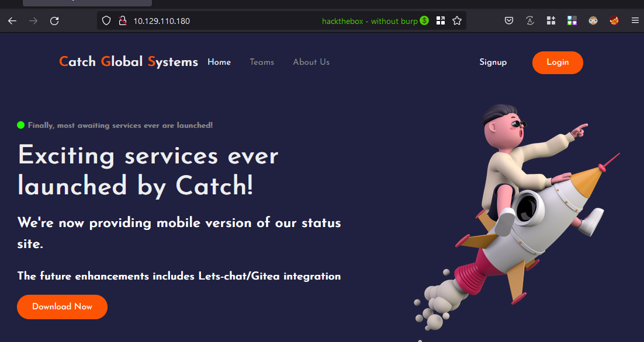Image resolution: width=644 pixels, height=342 pixels.
Task: Open the Firefox hamburger menu
Action: 635,21
